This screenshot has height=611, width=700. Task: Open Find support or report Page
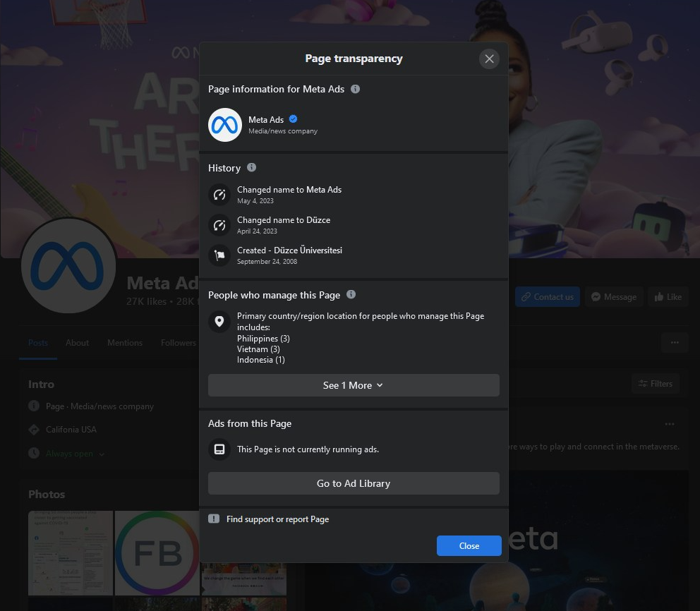(277, 519)
